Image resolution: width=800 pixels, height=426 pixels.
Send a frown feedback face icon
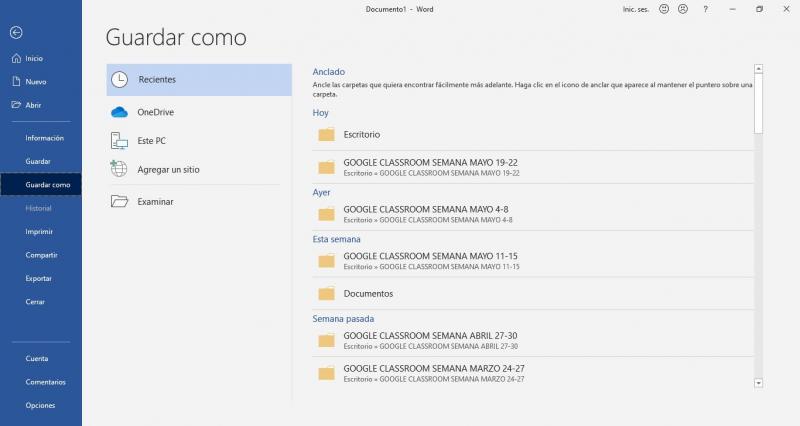coord(683,9)
